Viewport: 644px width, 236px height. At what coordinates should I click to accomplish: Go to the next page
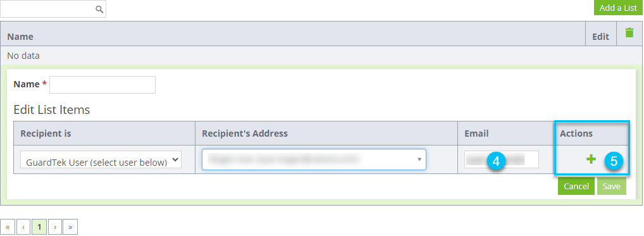point(54,227)
